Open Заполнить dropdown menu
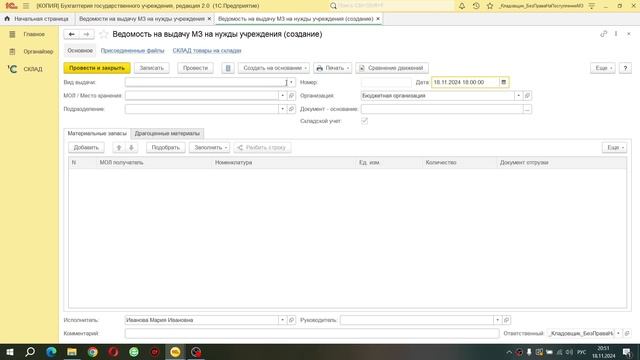The width and height of the screenshot is (640, 360). coord(210,147)
